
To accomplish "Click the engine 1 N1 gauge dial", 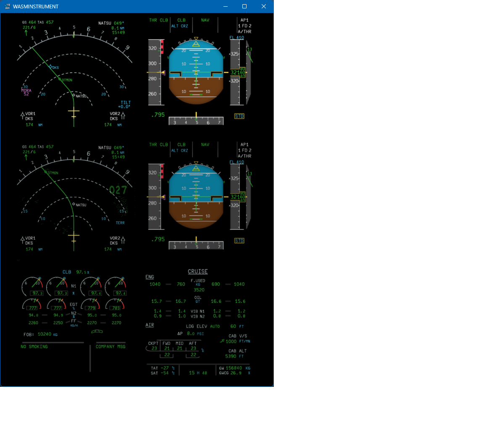I will pos(32,285).
